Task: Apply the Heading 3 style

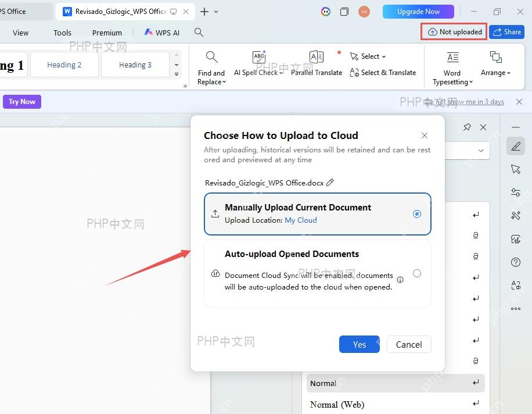Action: click(x=135, y=65)
